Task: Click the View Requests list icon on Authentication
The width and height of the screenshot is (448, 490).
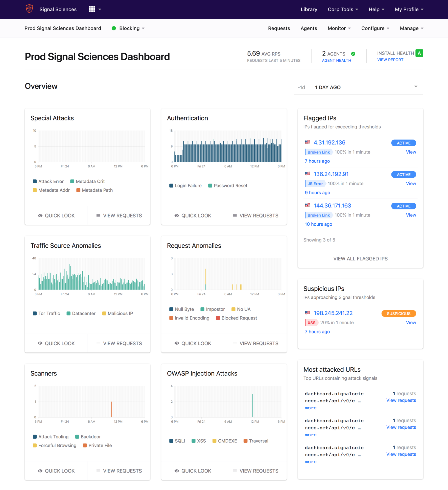Action: pyautogui.click(x=235, y=216)
